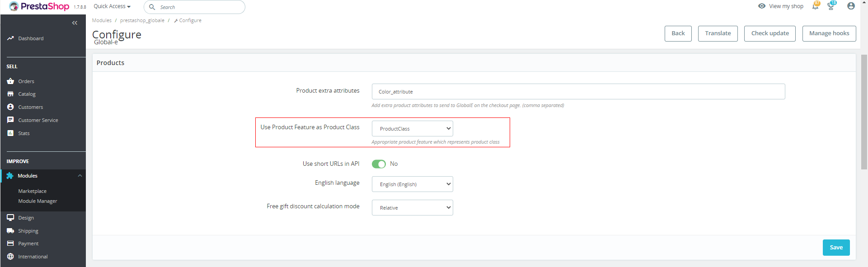The image size is (868, 267).
Task: Open Module Manager in the sidebar
Action: click(x=38, y=201)
